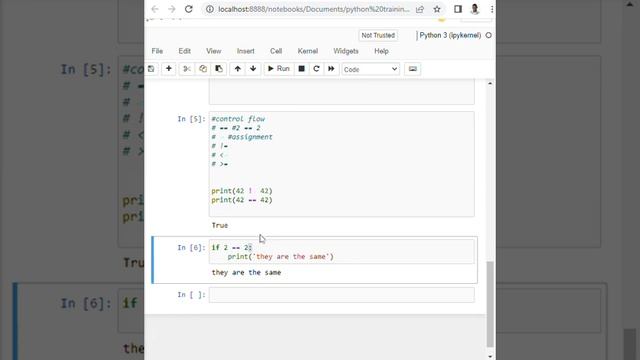Click the Not Trusted button
The width and height of the screenshot is (640, 360).
(378, 36)
